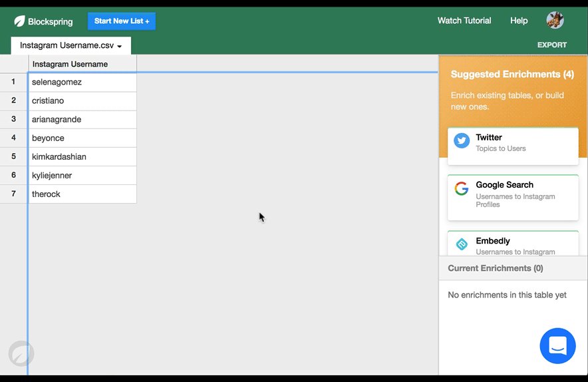
Task: Select row number 7 header
Action: (14, 194)
